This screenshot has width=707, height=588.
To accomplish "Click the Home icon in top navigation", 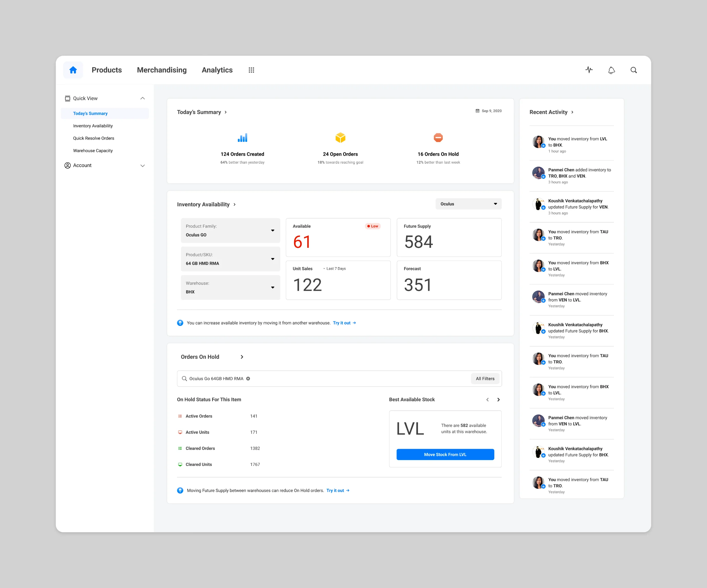I will [x=73, y=70].
